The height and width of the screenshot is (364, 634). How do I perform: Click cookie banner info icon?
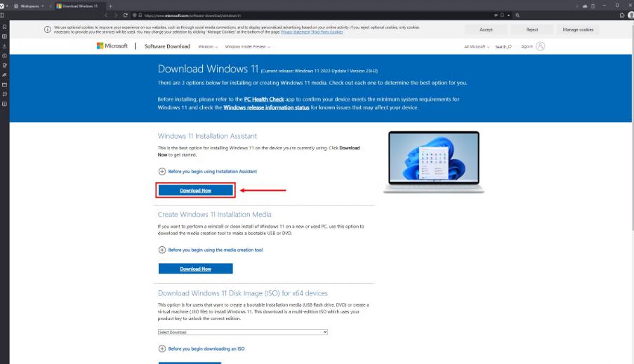(x=47, y=29)
